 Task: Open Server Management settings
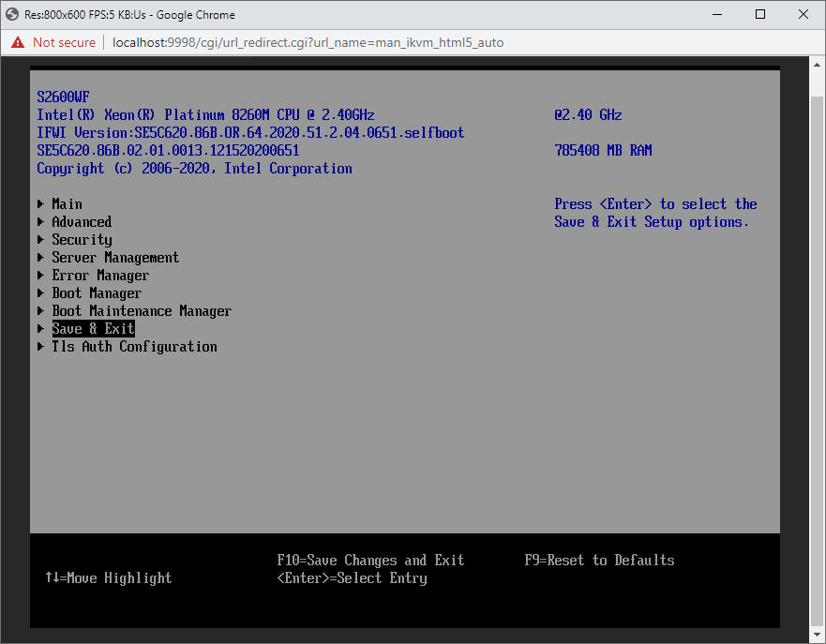tap(115, 258)
